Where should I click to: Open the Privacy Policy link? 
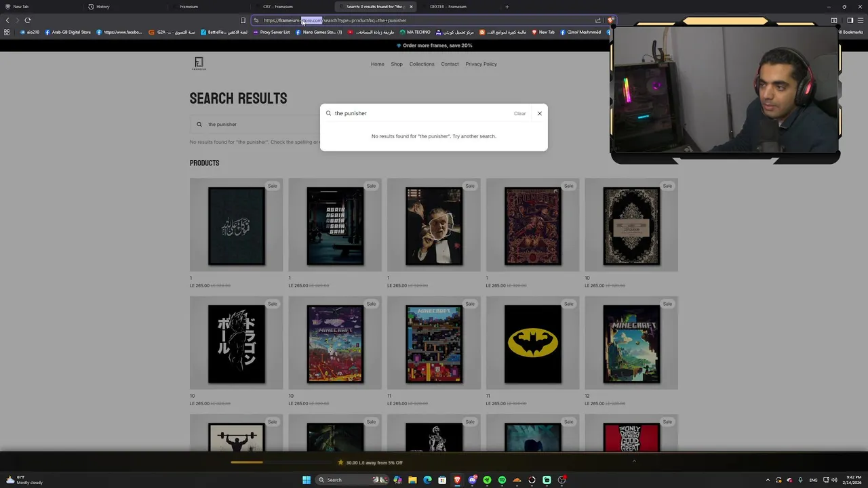coord(481,64)
